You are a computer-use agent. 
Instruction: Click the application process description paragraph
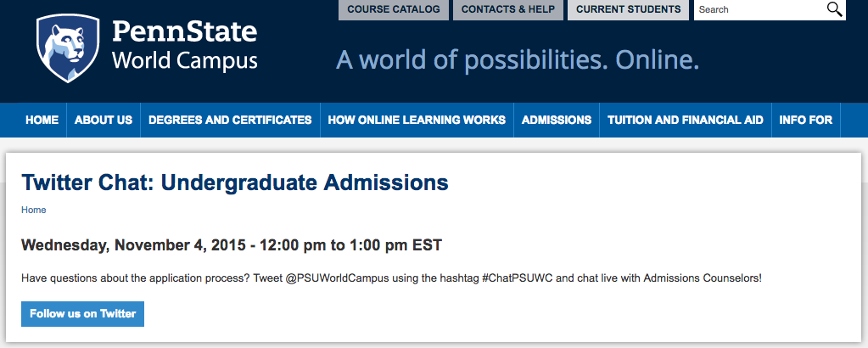coord(391,278)
